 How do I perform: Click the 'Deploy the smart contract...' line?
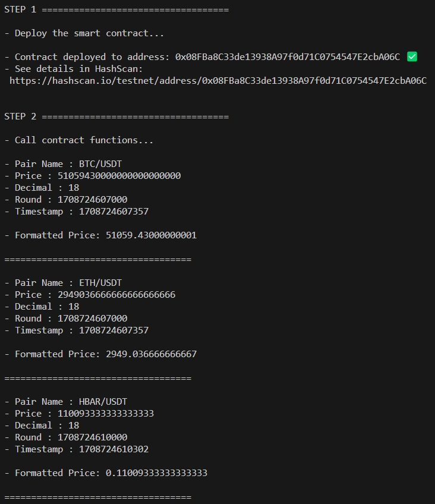coord(89,33)
